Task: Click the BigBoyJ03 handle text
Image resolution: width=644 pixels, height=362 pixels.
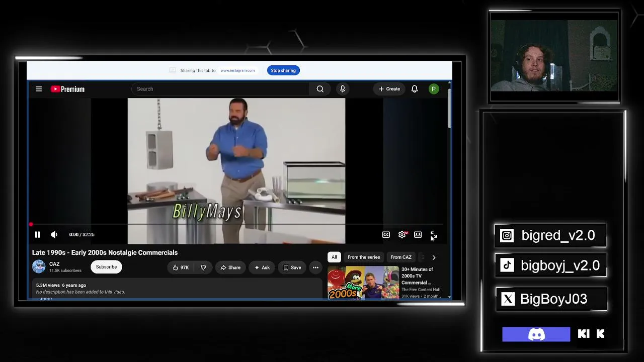Action: point(553,299)
